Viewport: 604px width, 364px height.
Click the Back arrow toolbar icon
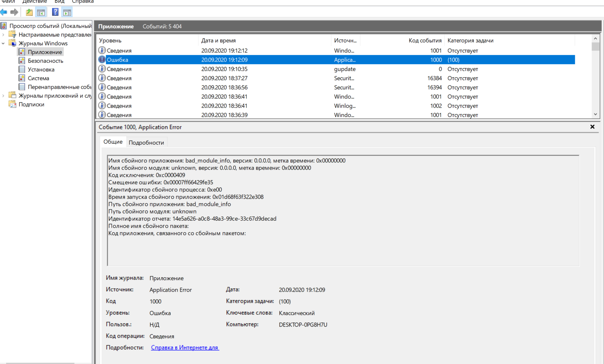coord(3,12)
